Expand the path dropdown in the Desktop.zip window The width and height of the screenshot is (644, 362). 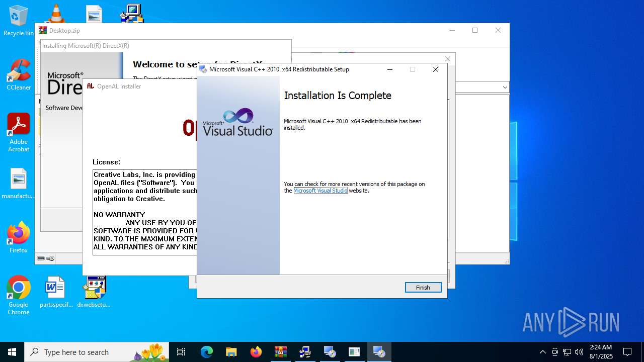pos(505,87)
